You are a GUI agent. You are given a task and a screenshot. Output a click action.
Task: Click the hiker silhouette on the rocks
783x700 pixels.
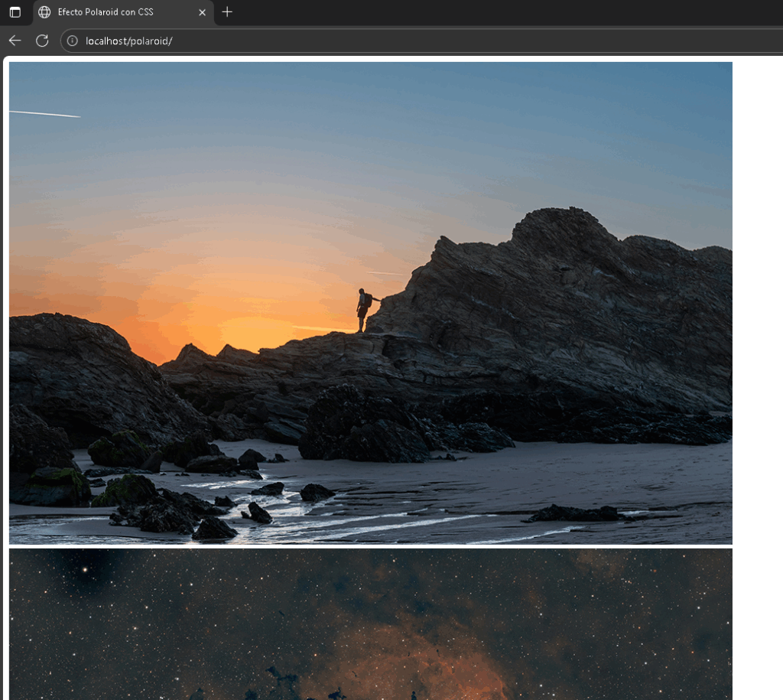point(364,308)
